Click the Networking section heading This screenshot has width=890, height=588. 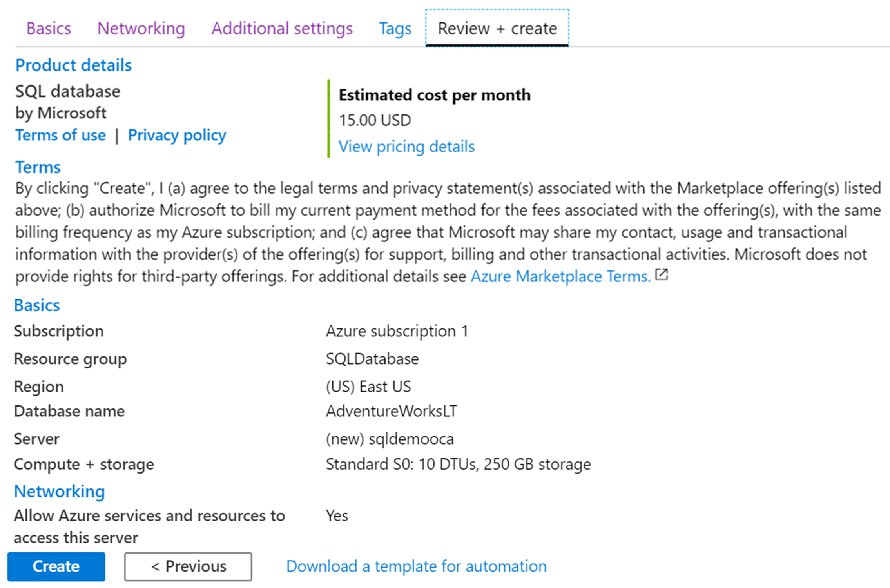(60, 492)
